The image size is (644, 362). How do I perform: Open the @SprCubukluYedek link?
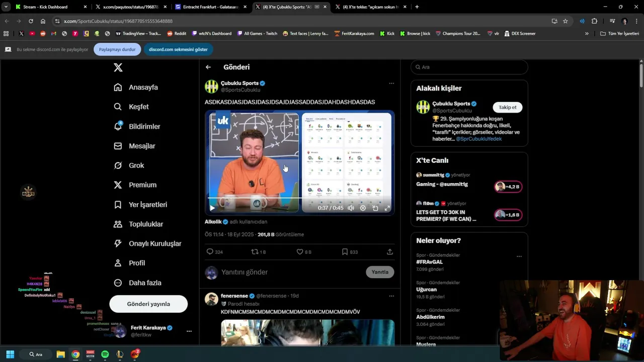478,139
